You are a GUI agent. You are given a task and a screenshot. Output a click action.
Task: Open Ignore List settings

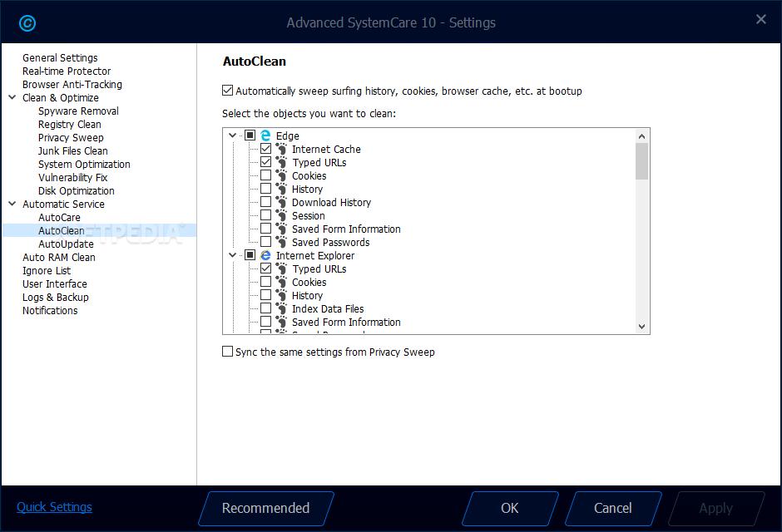pos(47,270)
